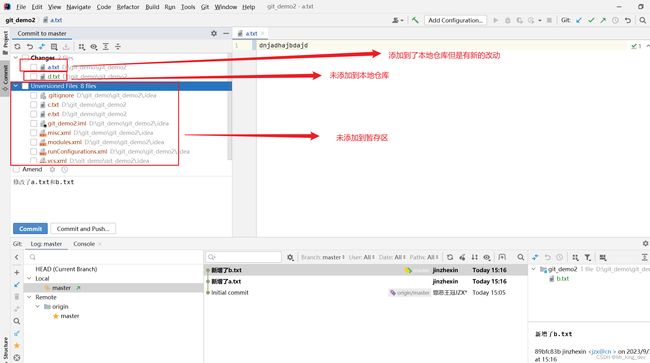Click the Favorite star icon in branches sidebar
650x363 pixels.
pyautogui.click(x=17, y=345)
